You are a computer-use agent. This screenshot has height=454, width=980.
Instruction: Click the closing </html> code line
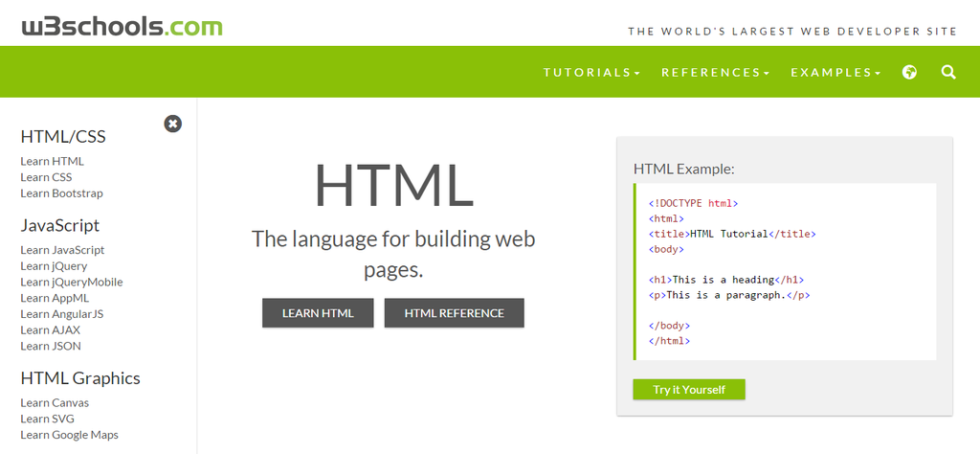tap(669, 341)
